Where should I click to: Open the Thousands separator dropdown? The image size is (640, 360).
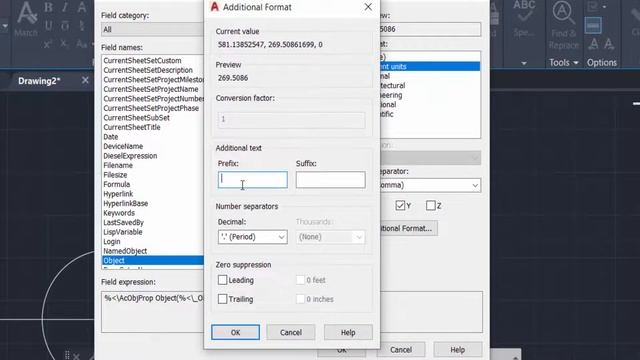click(330, 237)
